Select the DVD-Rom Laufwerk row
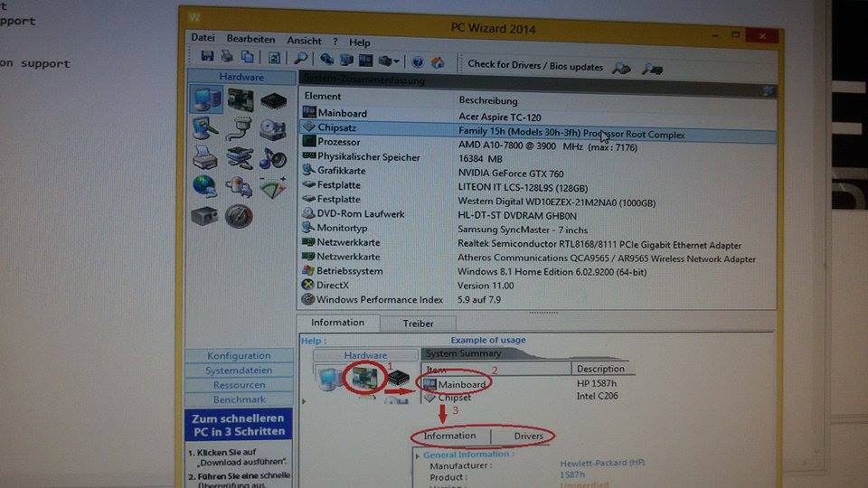Image resolution: width=868 pixels, height=488 pixels. tap(537, 215)
